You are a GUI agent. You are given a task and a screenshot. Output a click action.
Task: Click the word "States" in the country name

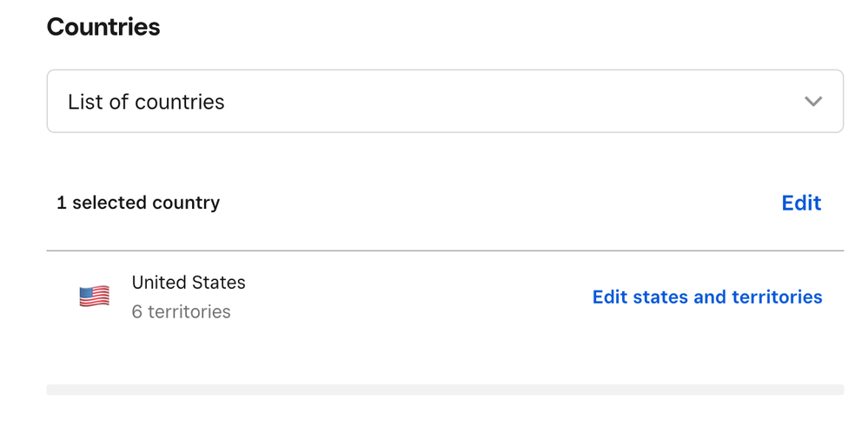click(219, 283)
